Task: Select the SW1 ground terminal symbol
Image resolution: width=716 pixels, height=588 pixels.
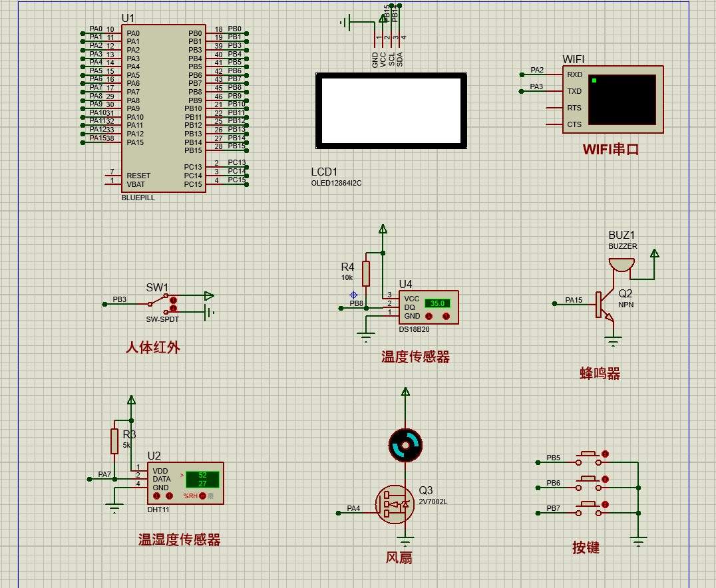Action: (x=209, y=313)
